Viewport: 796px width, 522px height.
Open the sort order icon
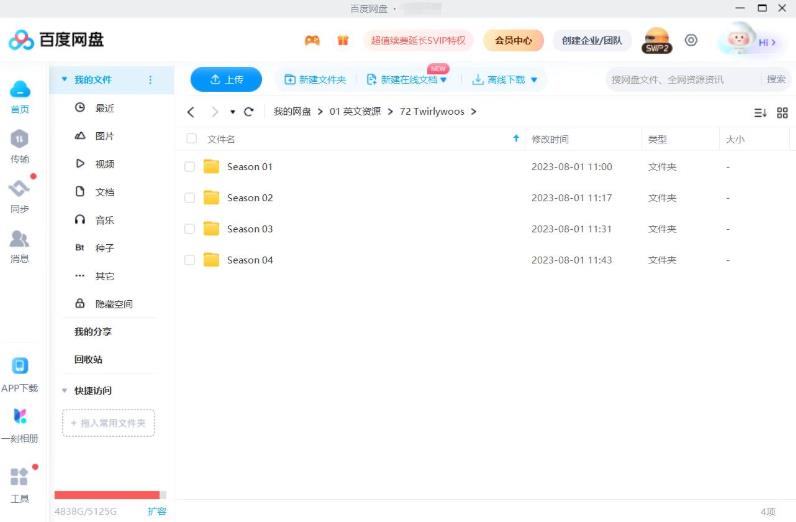click(x=760, y=113)
